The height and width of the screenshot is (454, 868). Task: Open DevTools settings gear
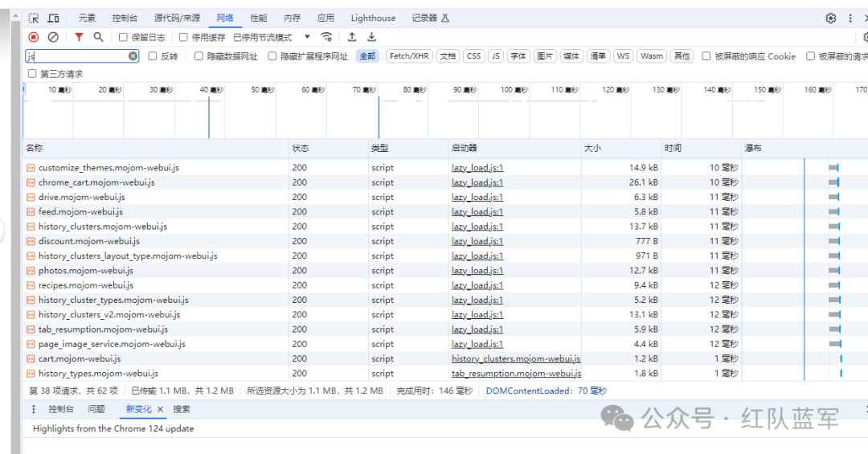tap(831, 18)
